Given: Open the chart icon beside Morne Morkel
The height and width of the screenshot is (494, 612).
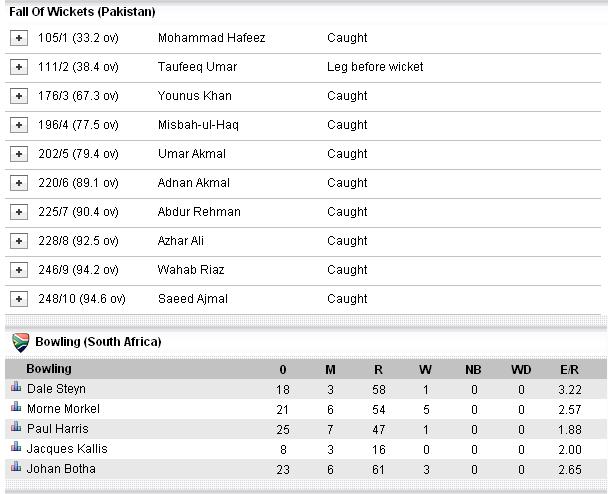Looking at the screenshot, I should coord(16,407).
